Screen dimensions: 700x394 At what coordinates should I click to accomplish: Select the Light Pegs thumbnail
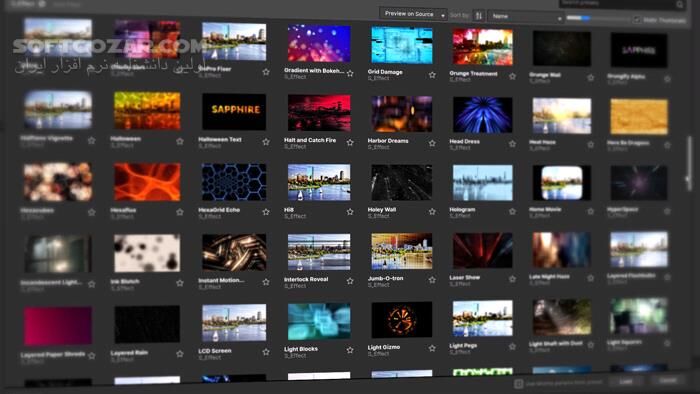click(483, 318)
